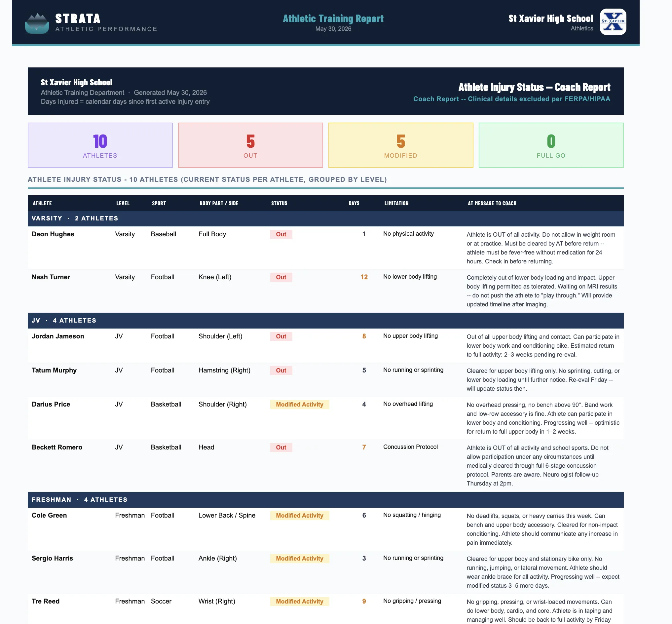Click Tre Reed's Modified Activity badge
The height and width of the screenshot is (624, 672).
tap(300, 602)
